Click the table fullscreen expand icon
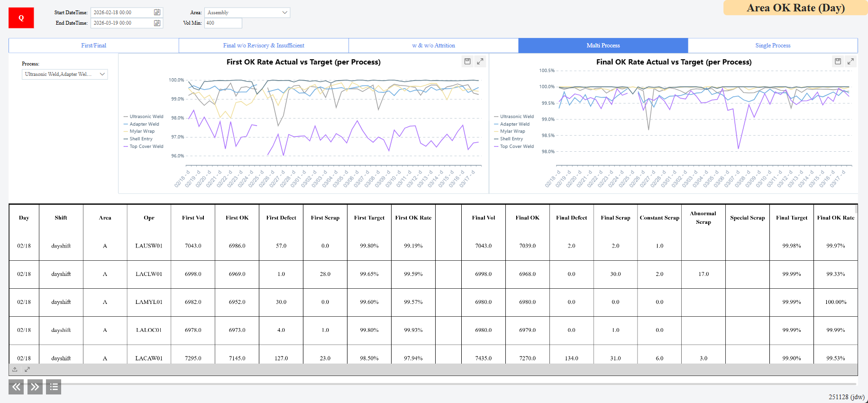This screenshot has height=403, width=868. click(27, 369)
